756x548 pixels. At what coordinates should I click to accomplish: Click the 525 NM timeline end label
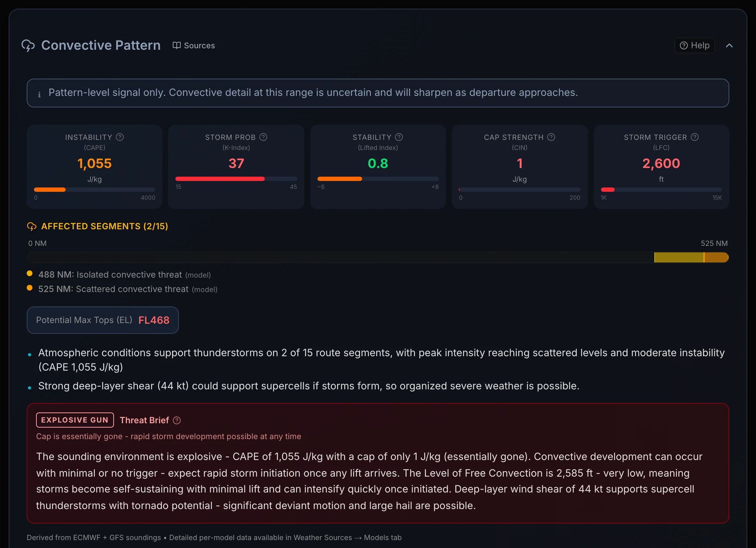coord(714,243)
